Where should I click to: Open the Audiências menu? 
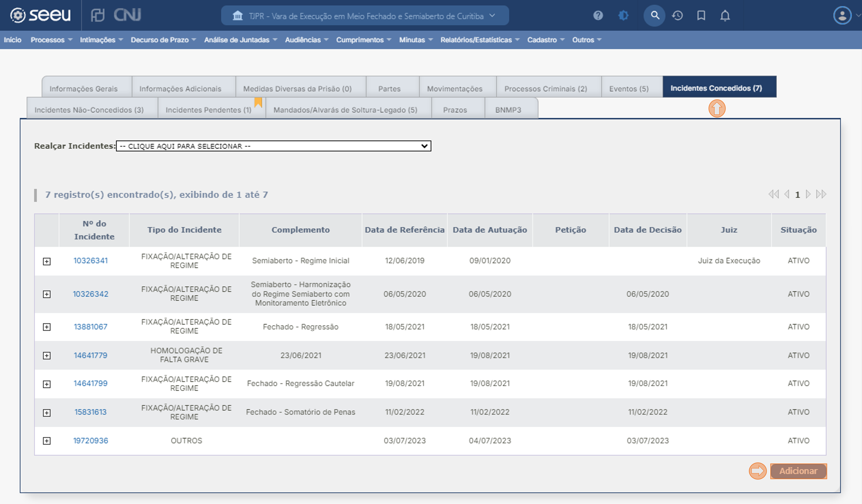[x=306, y=40]
